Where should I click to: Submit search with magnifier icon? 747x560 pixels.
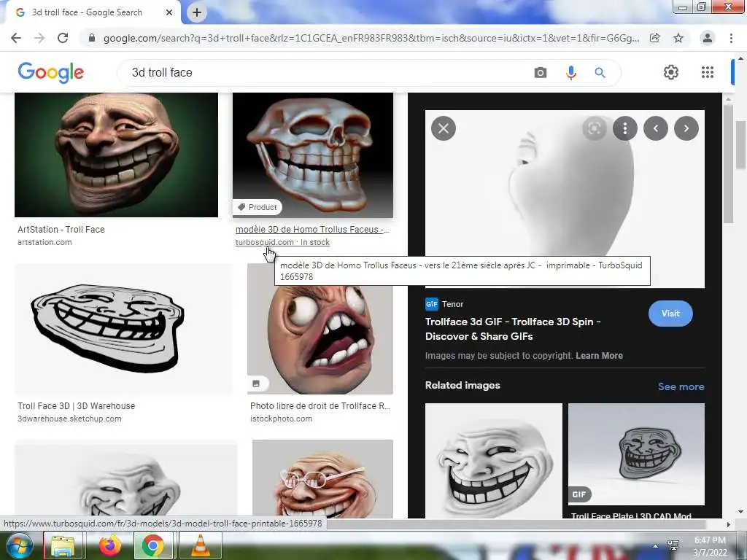coord(600,72)
